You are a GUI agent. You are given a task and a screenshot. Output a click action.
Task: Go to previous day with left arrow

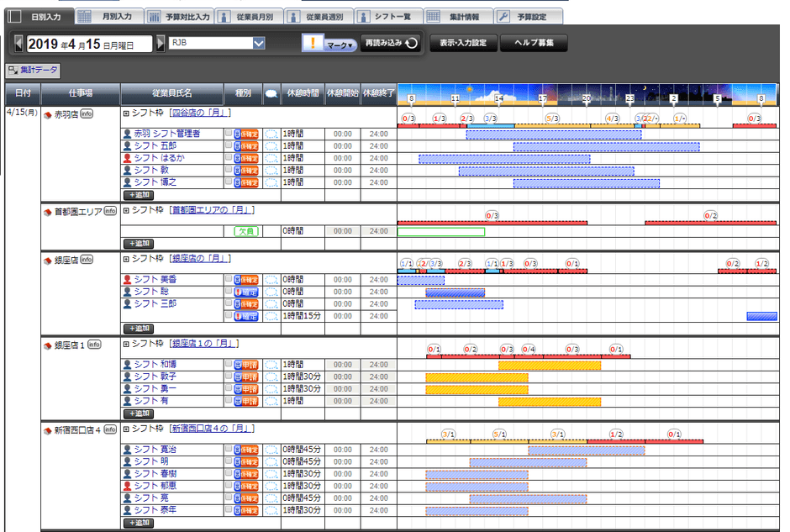click(19, 43)
